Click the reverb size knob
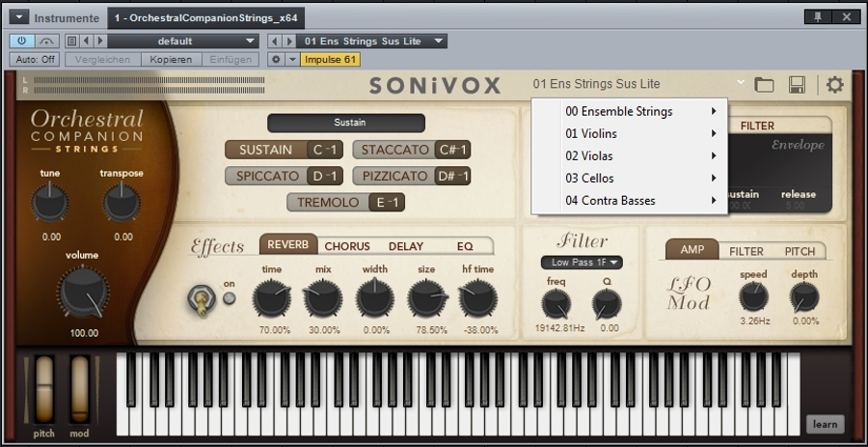 427,298
